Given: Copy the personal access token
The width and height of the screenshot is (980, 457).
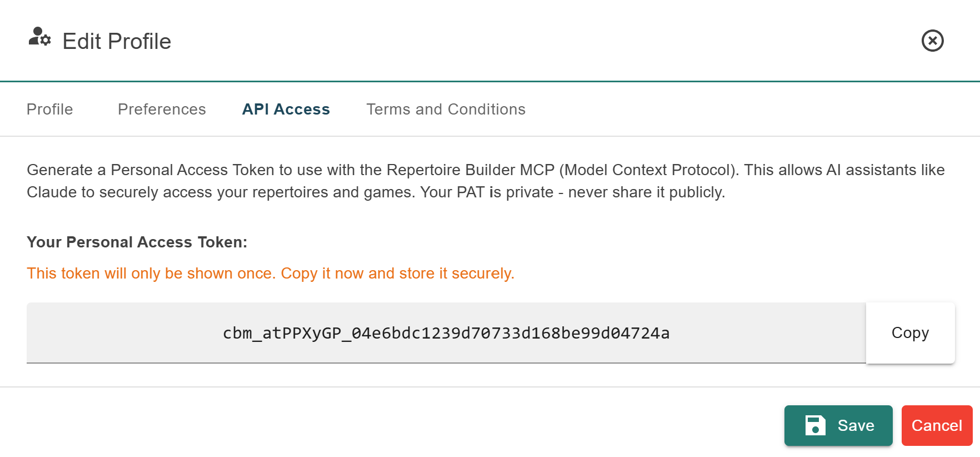Looking at the screenshot, I should pyautogui.click(x=910, y=332).
